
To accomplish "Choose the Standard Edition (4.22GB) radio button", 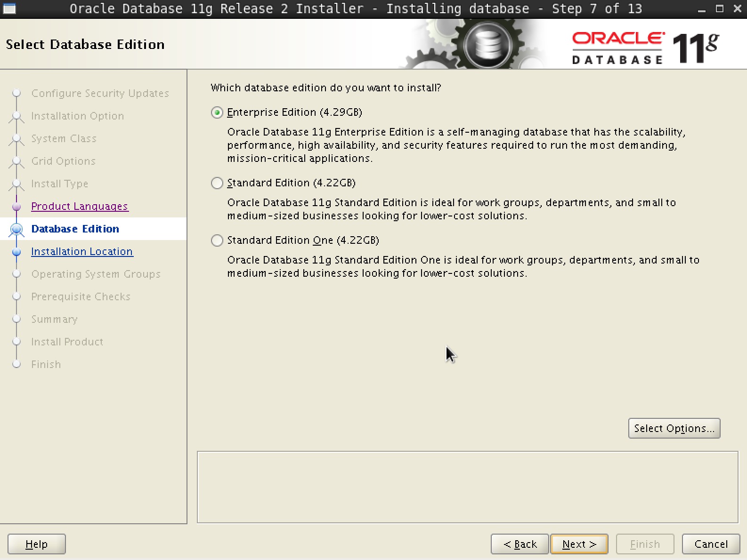I will 217,183.
